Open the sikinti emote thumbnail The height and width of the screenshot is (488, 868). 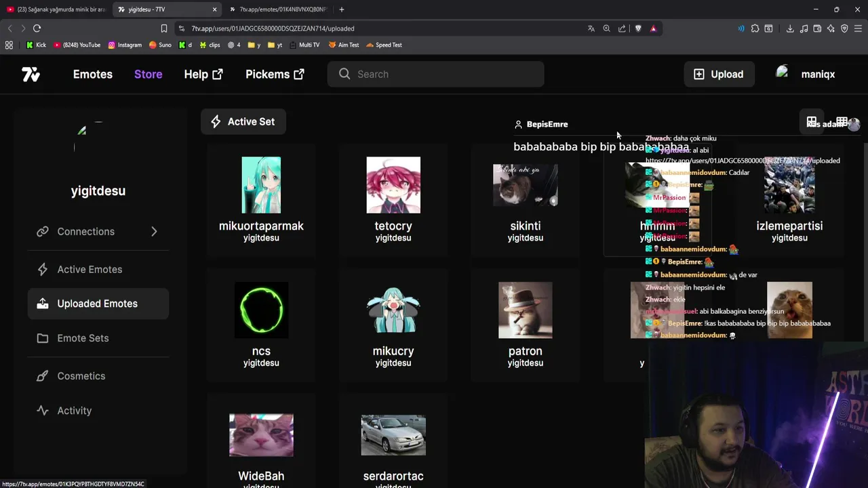[x=526, y=184]
